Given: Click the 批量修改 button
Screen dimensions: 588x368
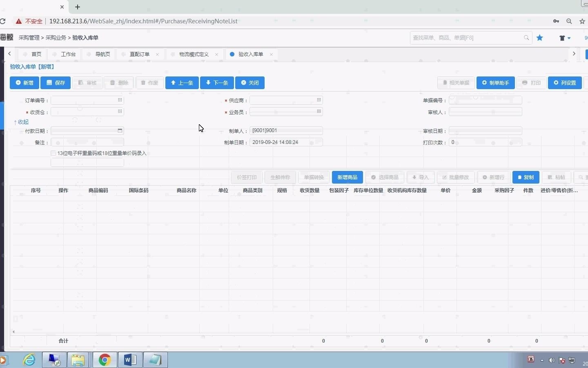Looking at the screenshot, I should click(x=456, y=177).
